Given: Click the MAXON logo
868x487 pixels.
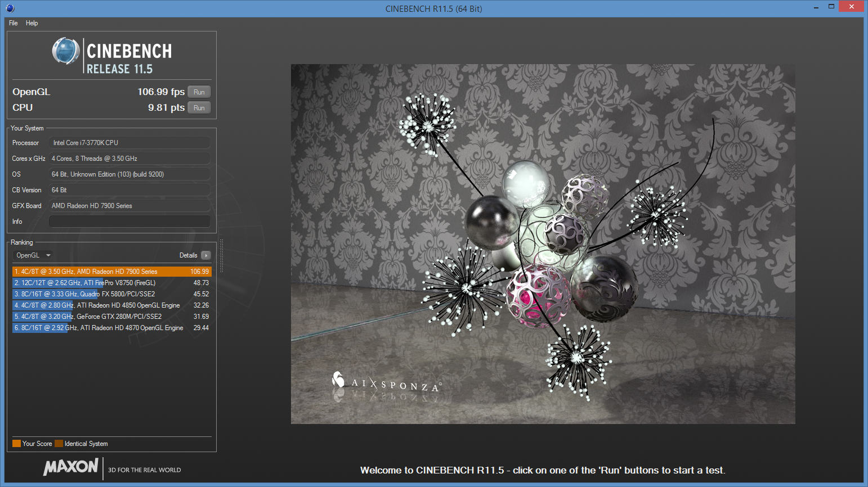Looking at the screenshot, I should pos(71,467).
